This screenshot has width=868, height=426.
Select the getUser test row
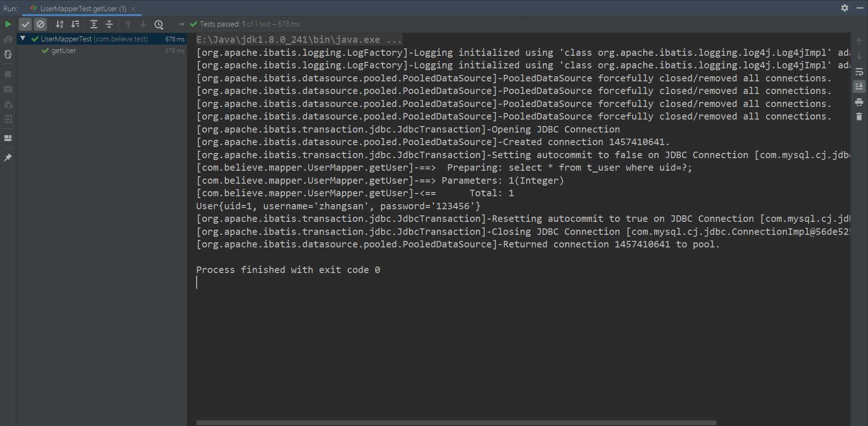point(102,51)
